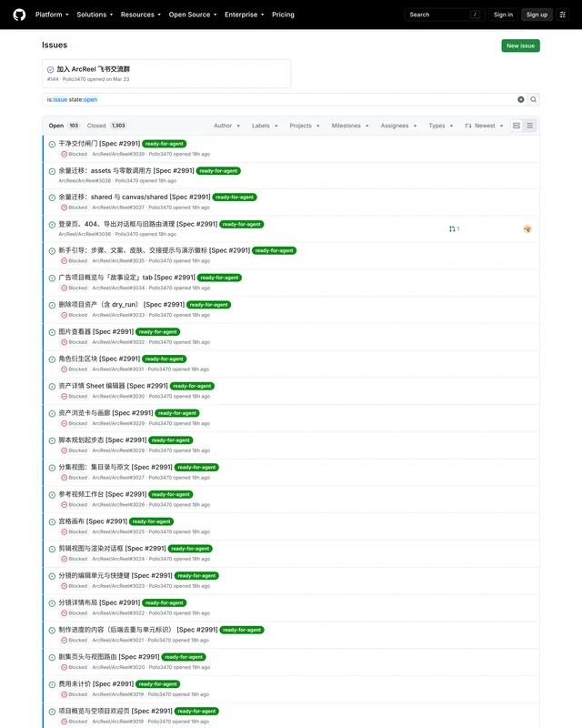Go to the Pricing page
Viewport: 582px width, 728px height.
283,15
